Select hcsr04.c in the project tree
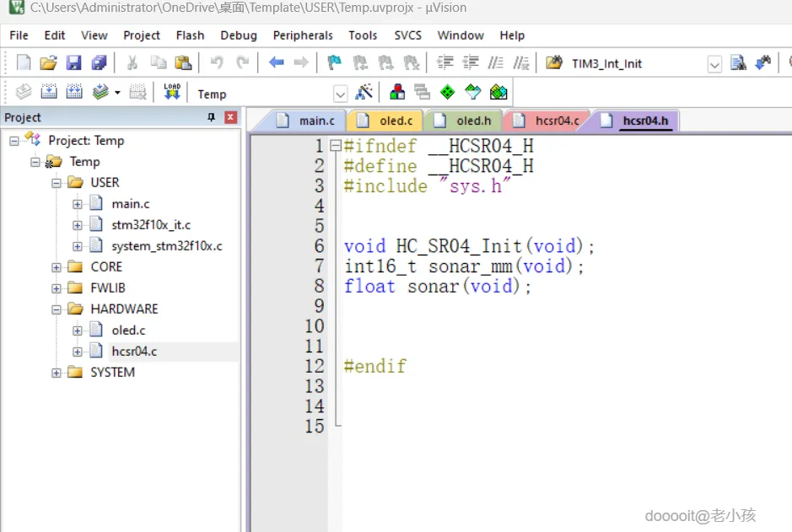This screenshot has width=792, height=532. [x=134, y=352]
